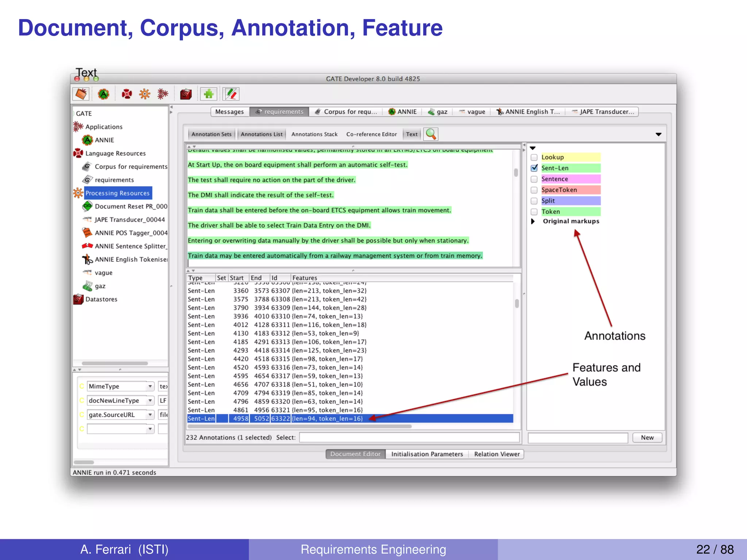Image resolution: width=747 pixels, height=560 pixels.
Task: Click the Document Editor bottom tab
Action: point(355,454)
